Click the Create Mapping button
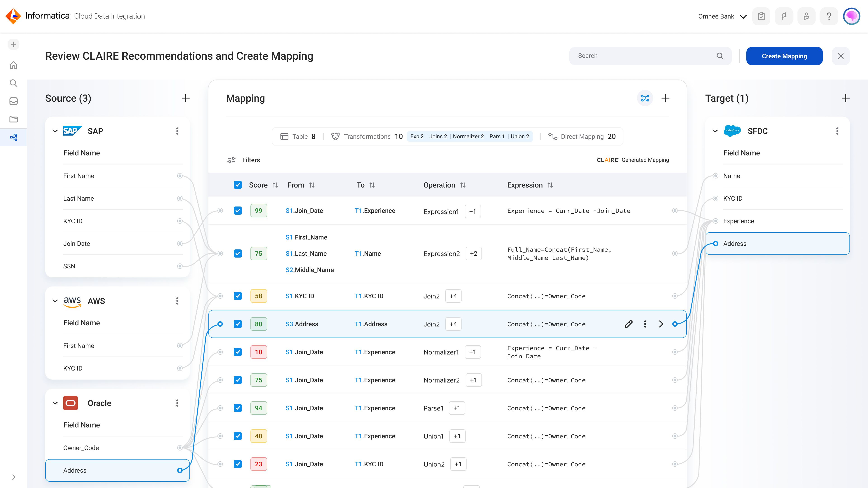 pos(784,56)
